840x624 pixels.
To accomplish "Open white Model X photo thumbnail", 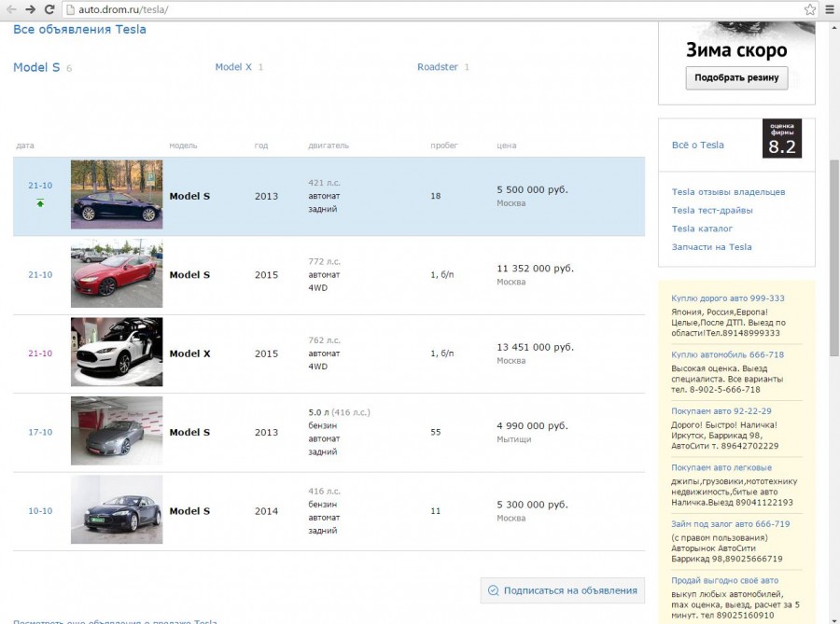I will (117, 353).
